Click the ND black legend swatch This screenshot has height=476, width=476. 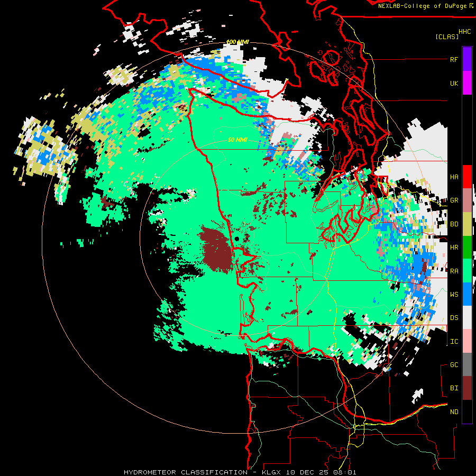point(467,411)
